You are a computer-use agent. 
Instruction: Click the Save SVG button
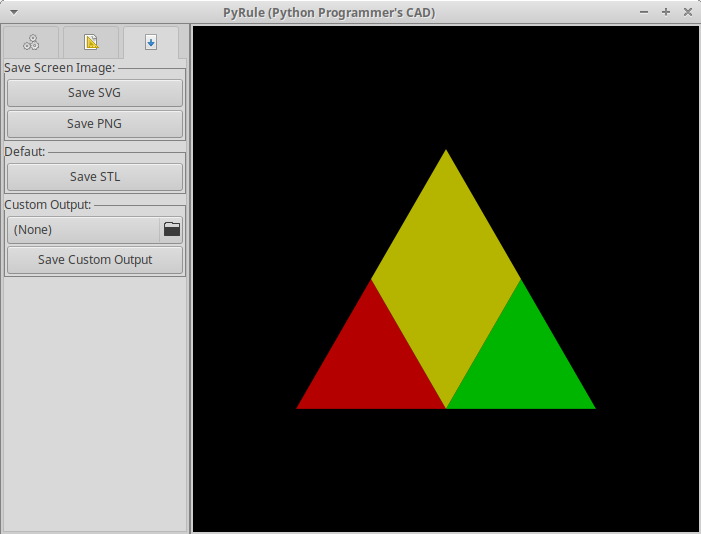95,93
